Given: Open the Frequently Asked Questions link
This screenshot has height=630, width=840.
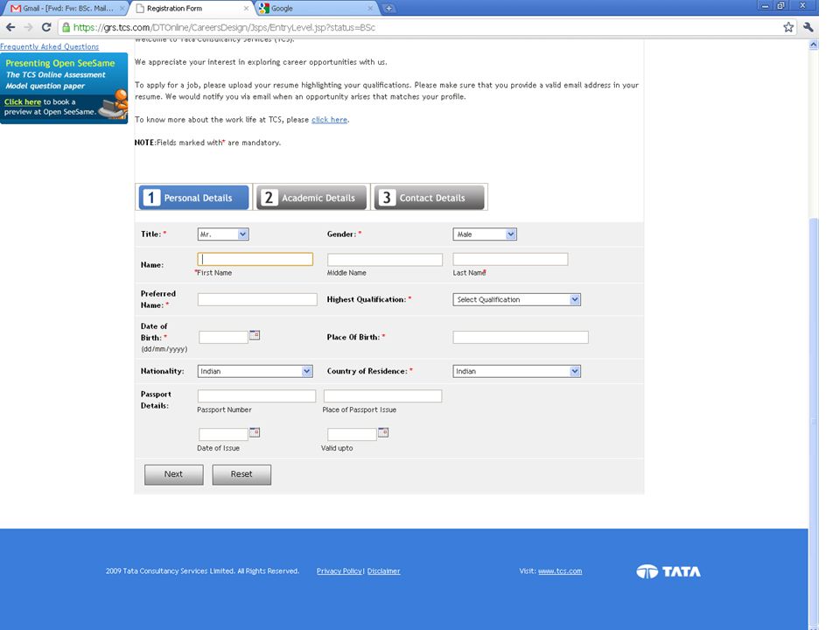Looking at the screenshot, I should pyautogui.click(x=49, y=46).
